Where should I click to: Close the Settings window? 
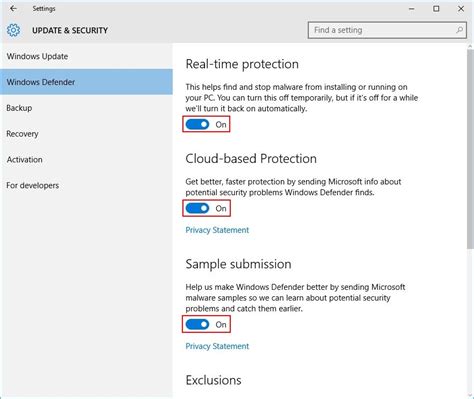point(461,9)
